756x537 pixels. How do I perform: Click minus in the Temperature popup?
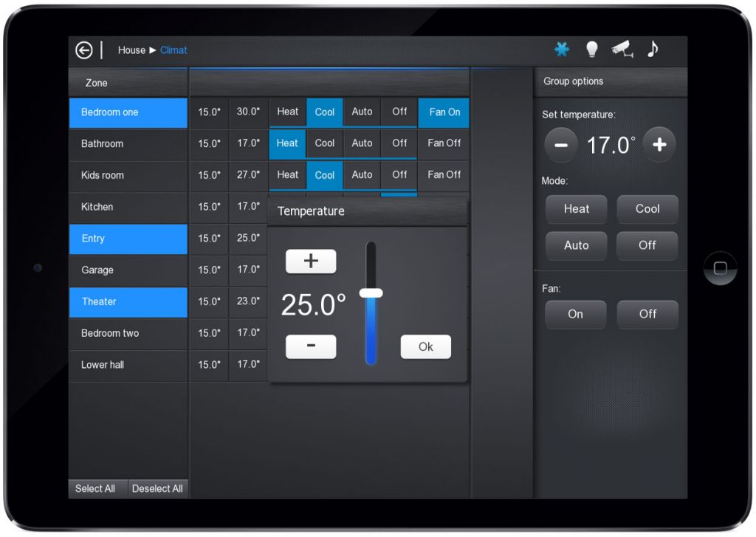point(311,346)
